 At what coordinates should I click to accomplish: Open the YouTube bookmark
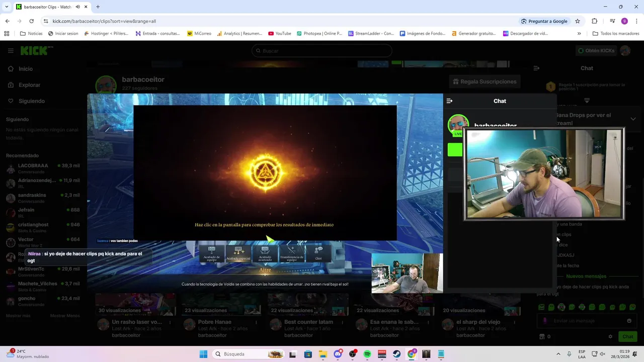280,34
